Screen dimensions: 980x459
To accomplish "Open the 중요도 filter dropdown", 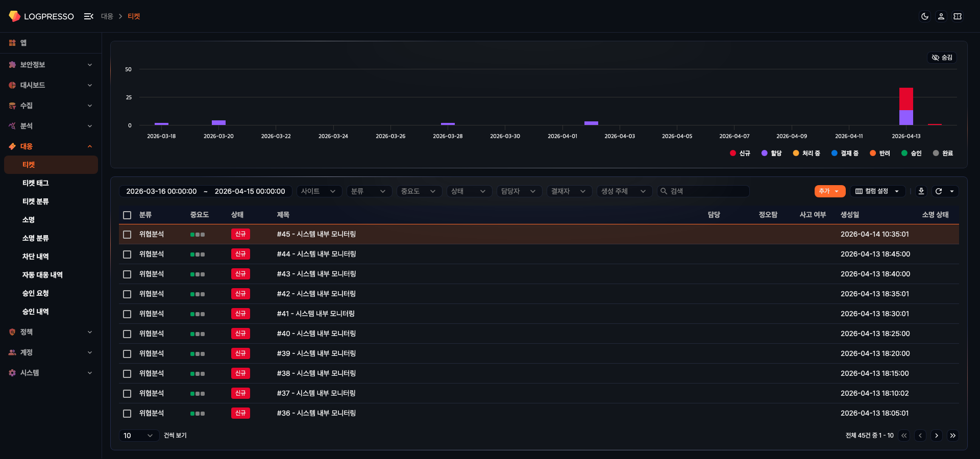I will coord(418,191).
